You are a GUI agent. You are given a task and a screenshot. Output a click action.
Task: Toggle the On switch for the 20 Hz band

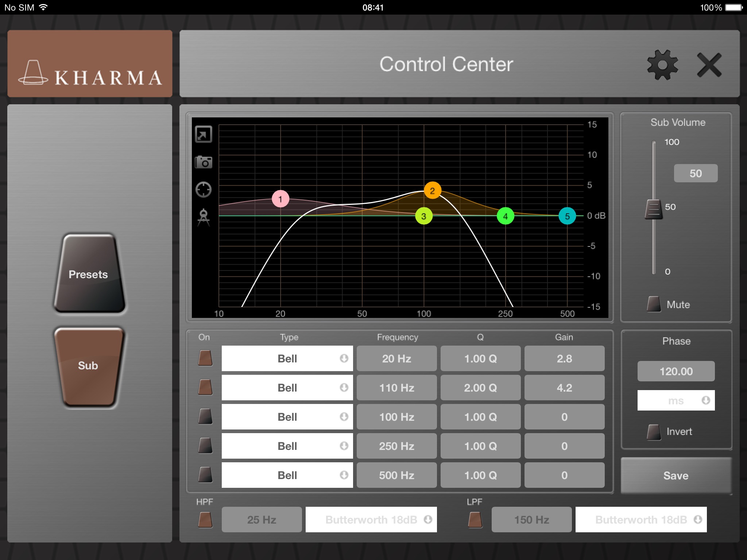point(205,358)
